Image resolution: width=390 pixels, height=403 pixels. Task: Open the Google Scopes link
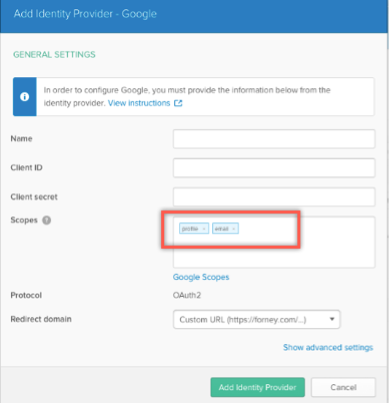pyautogui.click(x=201, y=277)
